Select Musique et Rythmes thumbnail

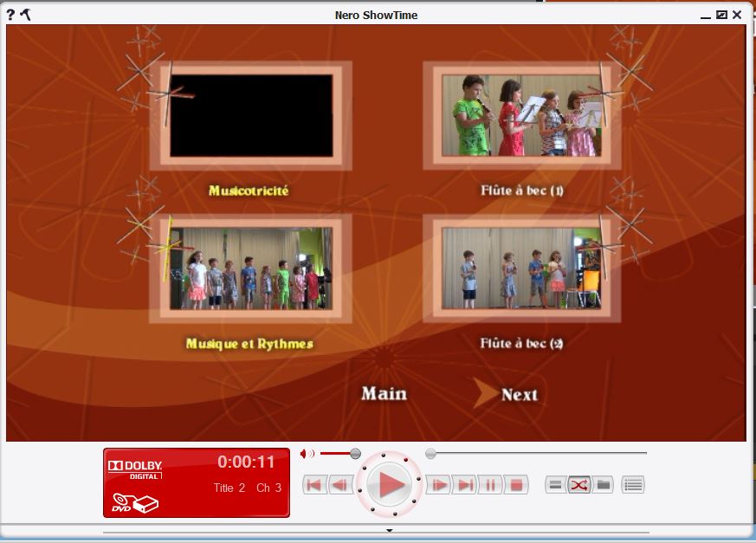251,268
